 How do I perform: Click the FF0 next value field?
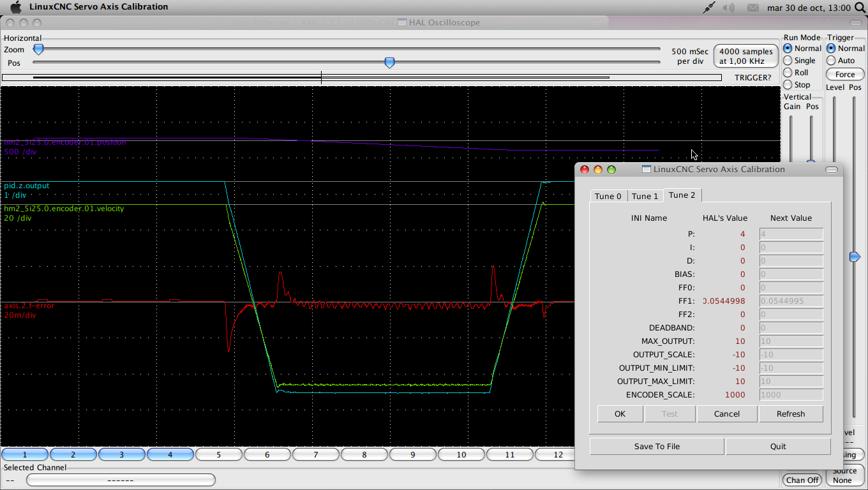[x=791, y=288]
